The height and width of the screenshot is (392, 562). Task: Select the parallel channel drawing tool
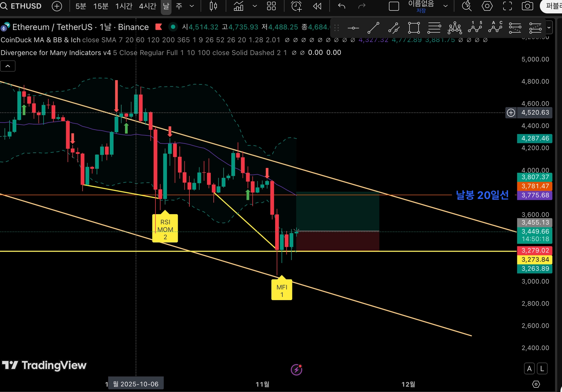394,28
